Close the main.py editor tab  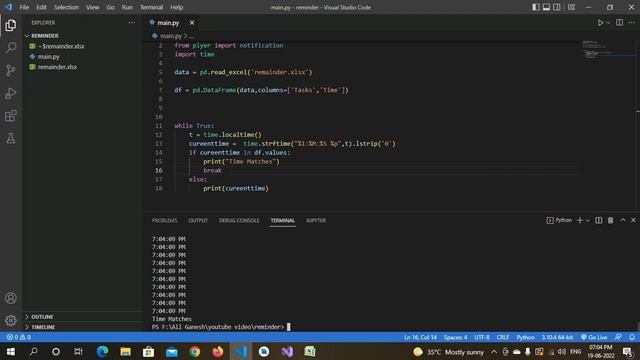pos(192,23)
